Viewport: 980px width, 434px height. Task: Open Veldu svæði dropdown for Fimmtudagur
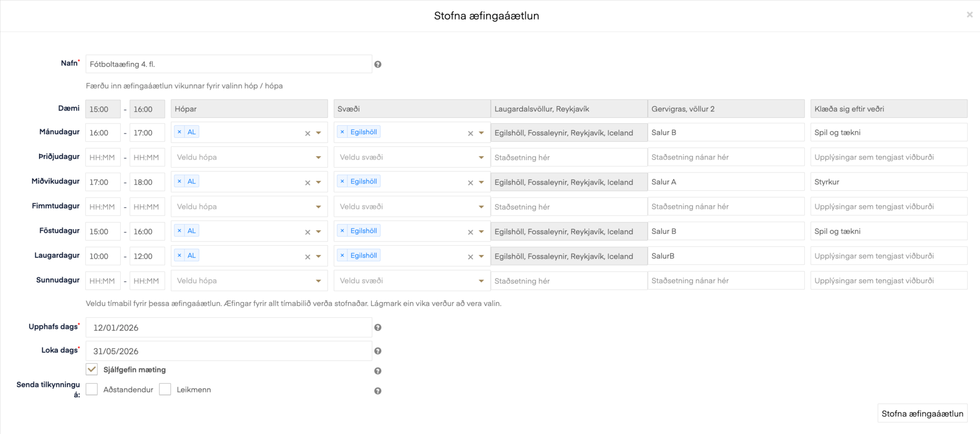click(x=411, y=207)
